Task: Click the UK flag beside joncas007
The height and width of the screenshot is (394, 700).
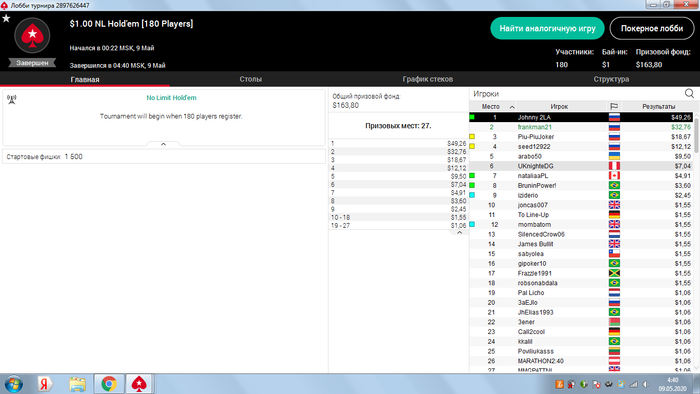Action: tap(614, 205)
